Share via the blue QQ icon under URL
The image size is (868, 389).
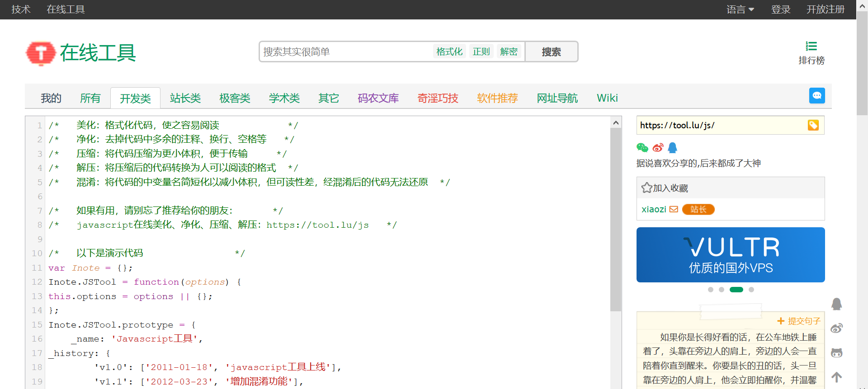(x=673, y=148)
